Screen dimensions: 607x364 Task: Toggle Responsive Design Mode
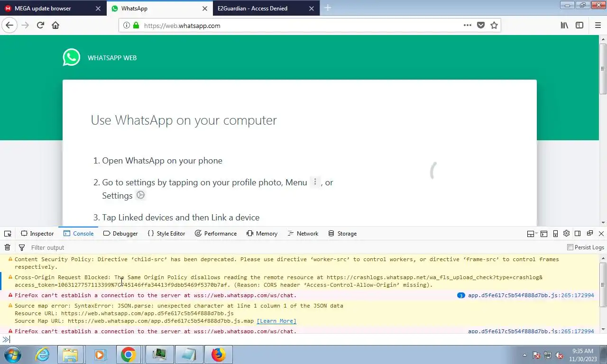[555, 234]
